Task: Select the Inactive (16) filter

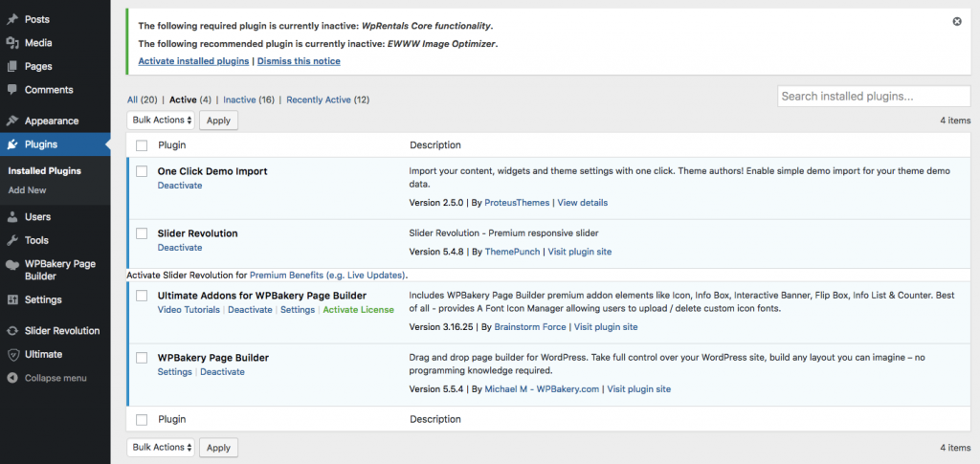Action: (249, 99)
